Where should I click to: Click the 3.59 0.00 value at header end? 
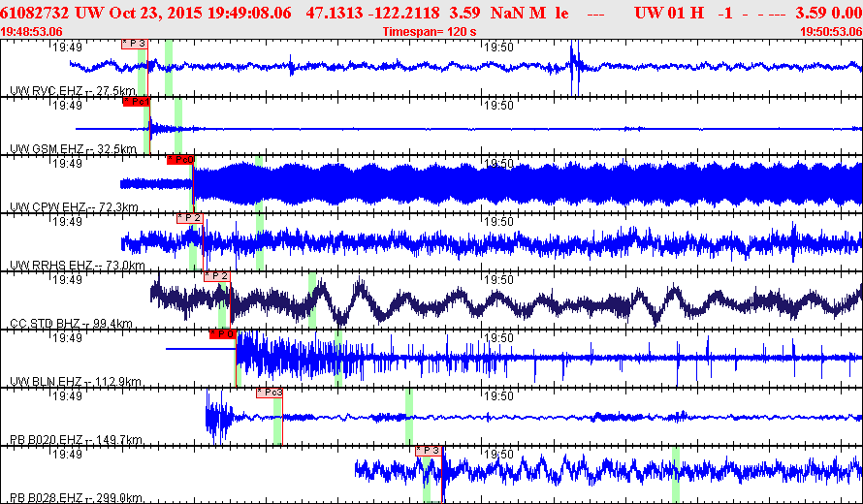pyautogui.click(x=828, y=14)
